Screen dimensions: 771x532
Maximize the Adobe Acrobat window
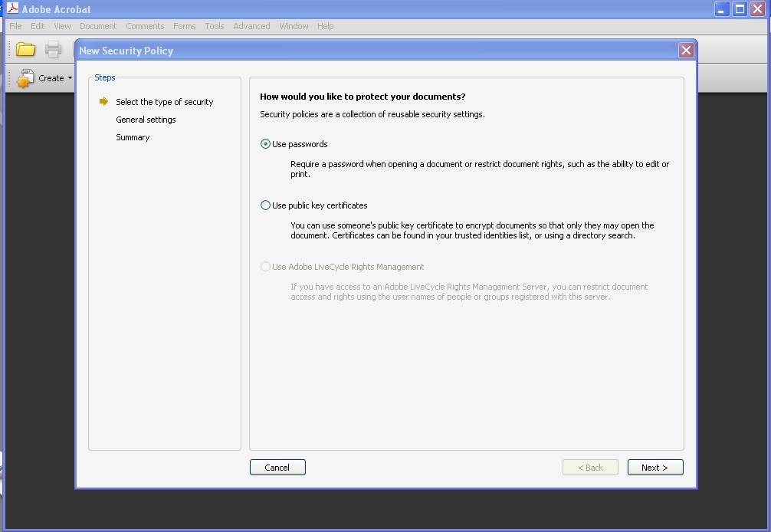pos(740,9)
